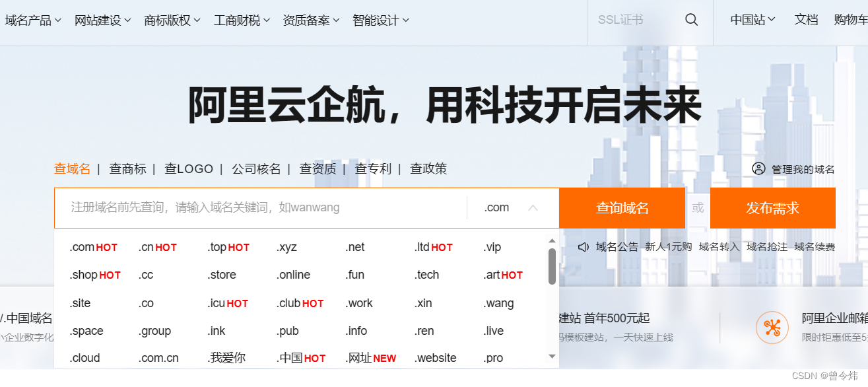Select the .vip suffix option
This screenshot has height=387, width=868.
(492, 247)
